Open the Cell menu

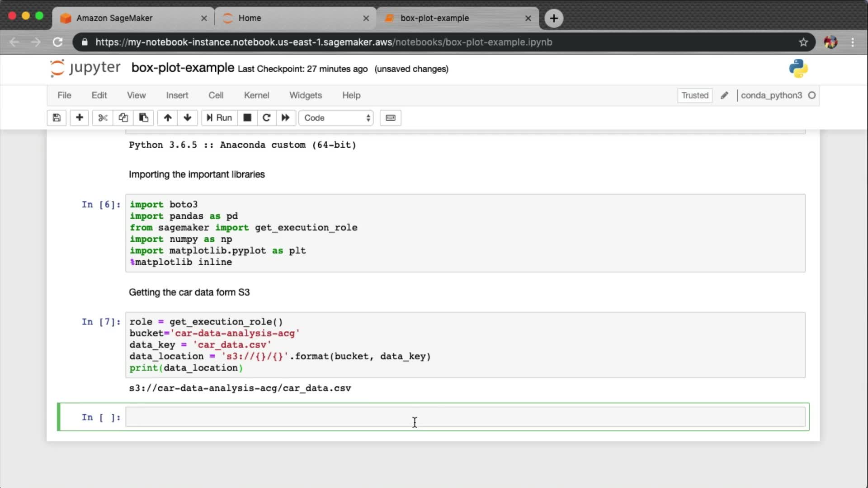click(x=216, y=95)
